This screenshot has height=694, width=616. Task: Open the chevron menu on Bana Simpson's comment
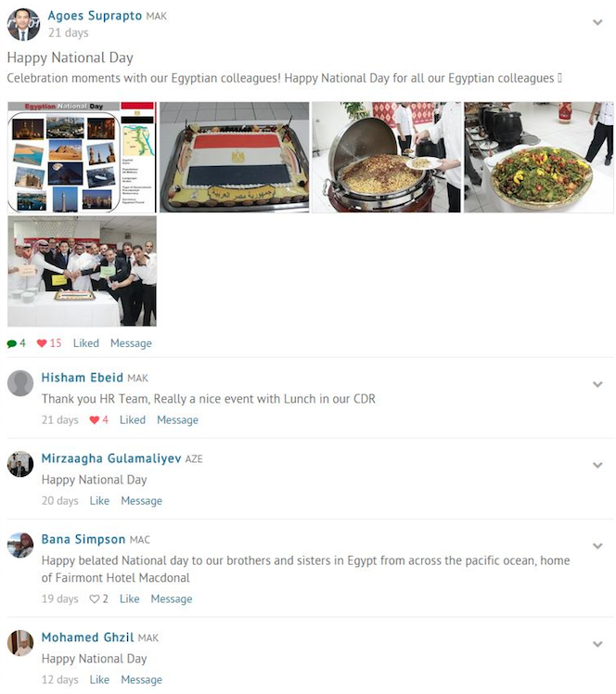coord(597,546)
